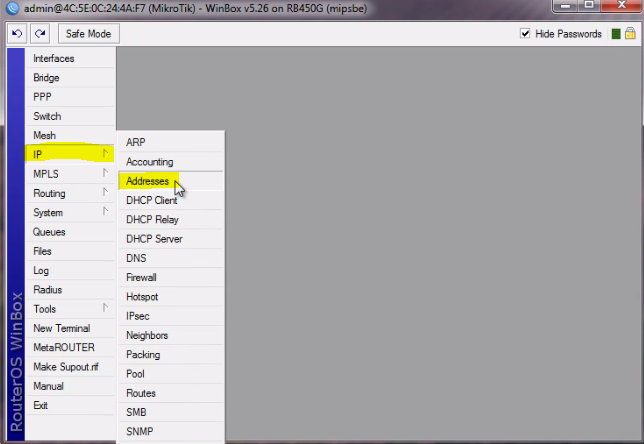644x444 pixels.
Task: Expand the IP submenu arrow
Action: (x=105, y=153)
